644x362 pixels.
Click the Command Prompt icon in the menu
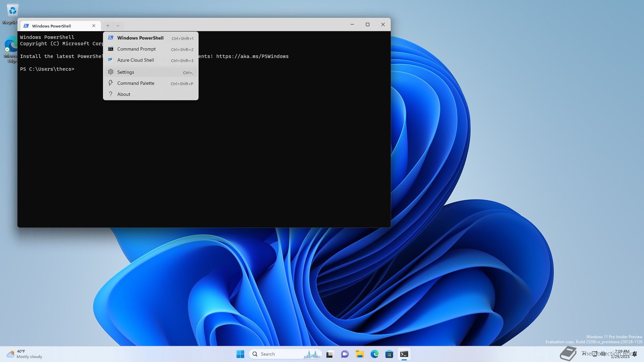coord(111,49)
